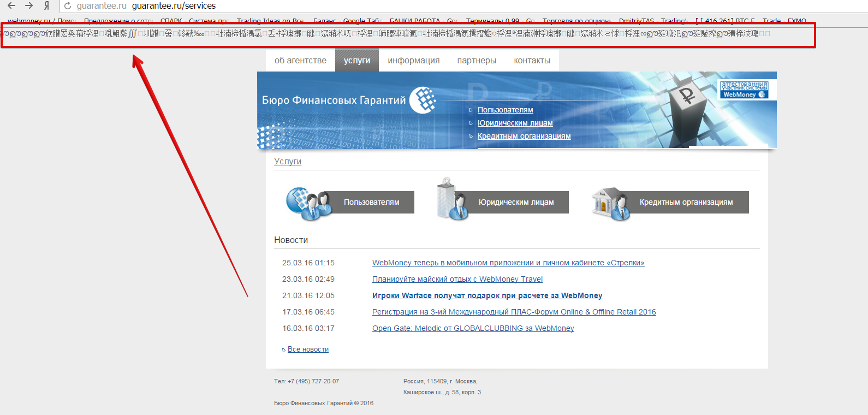Click the WebMoney globe logo in the banner
This screenshot has height=415, width=868.
point(423,100)
